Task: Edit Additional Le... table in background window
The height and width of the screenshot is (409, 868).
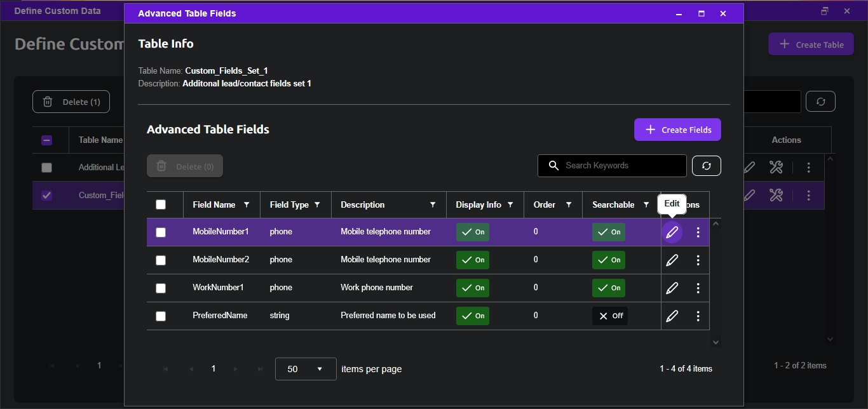Action: point(750,167)
